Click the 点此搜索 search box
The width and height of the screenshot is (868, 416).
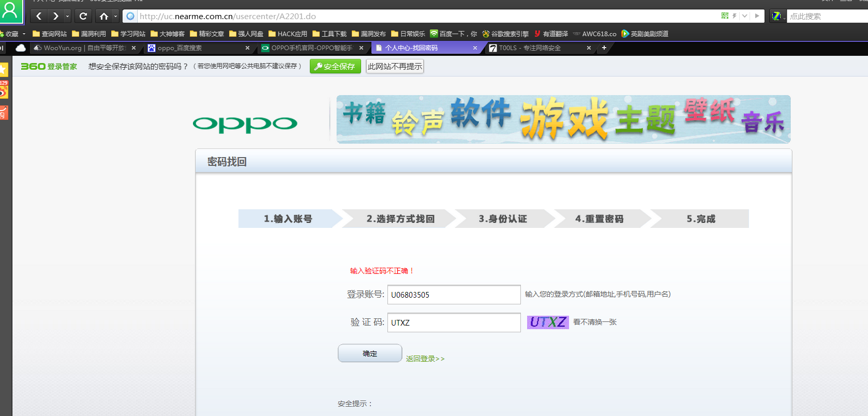coord(828,16)
